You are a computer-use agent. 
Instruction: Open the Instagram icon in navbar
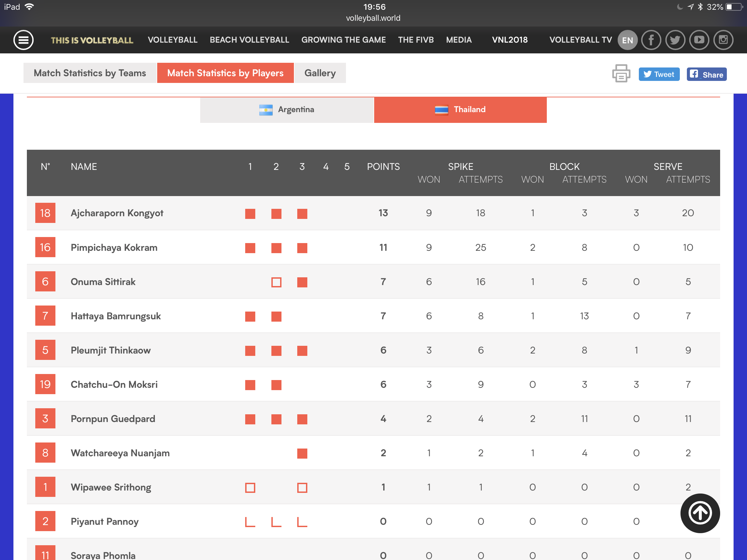[x=723, y=40]
